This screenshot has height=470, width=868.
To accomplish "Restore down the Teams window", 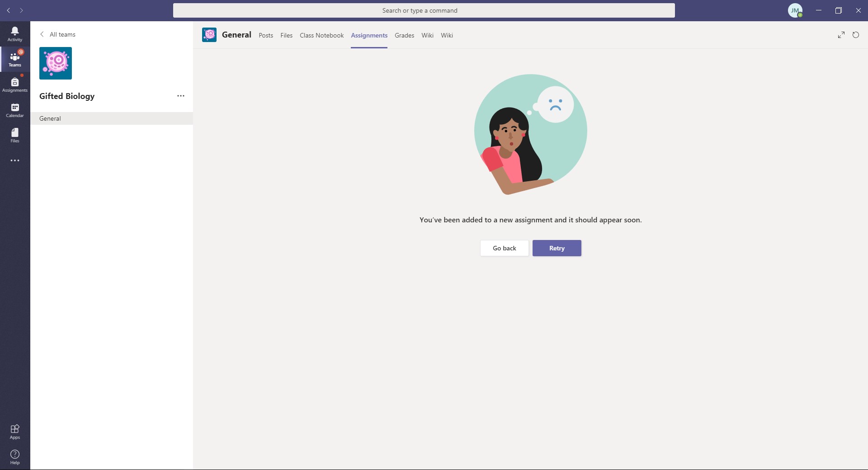I will 839,10.
